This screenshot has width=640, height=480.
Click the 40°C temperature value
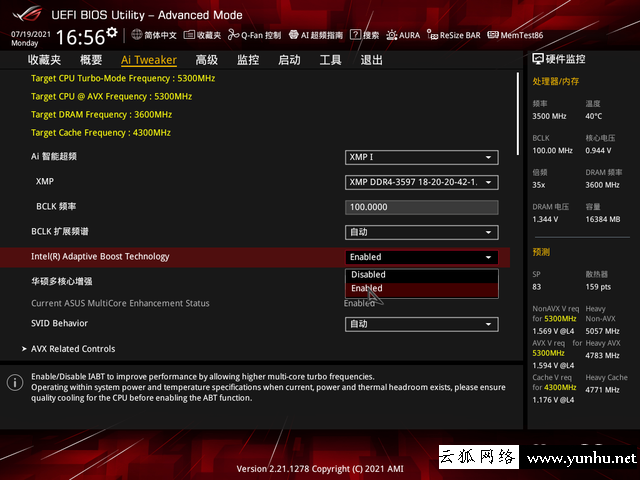click(593, 116)
